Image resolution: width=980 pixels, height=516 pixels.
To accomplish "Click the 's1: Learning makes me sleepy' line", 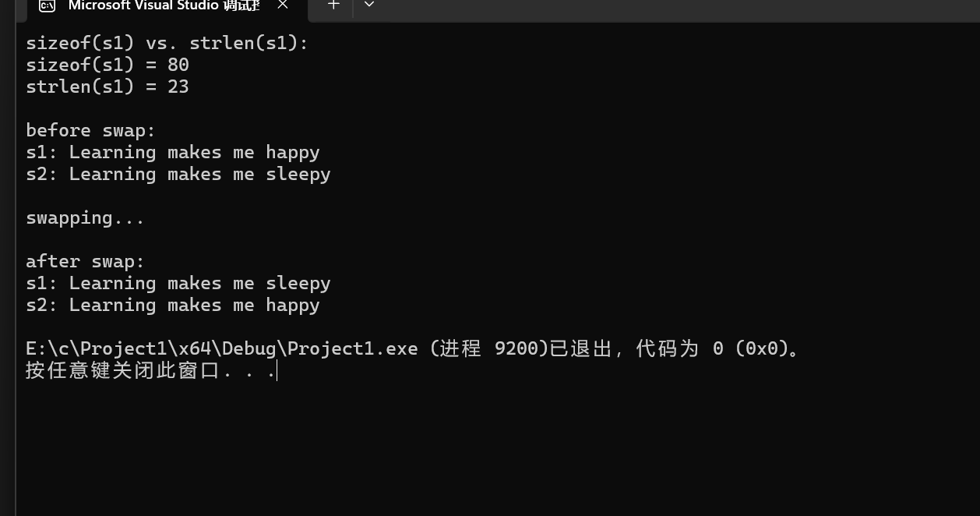I will pos(178,283).
